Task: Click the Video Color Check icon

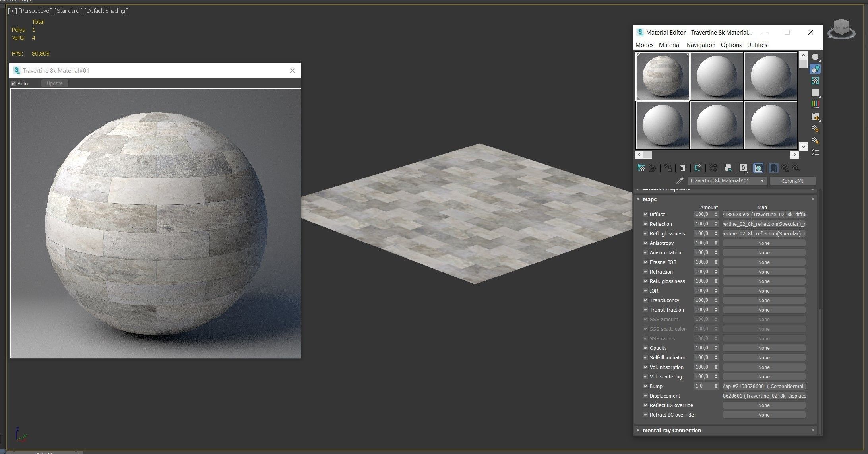Action: (815, 104)
